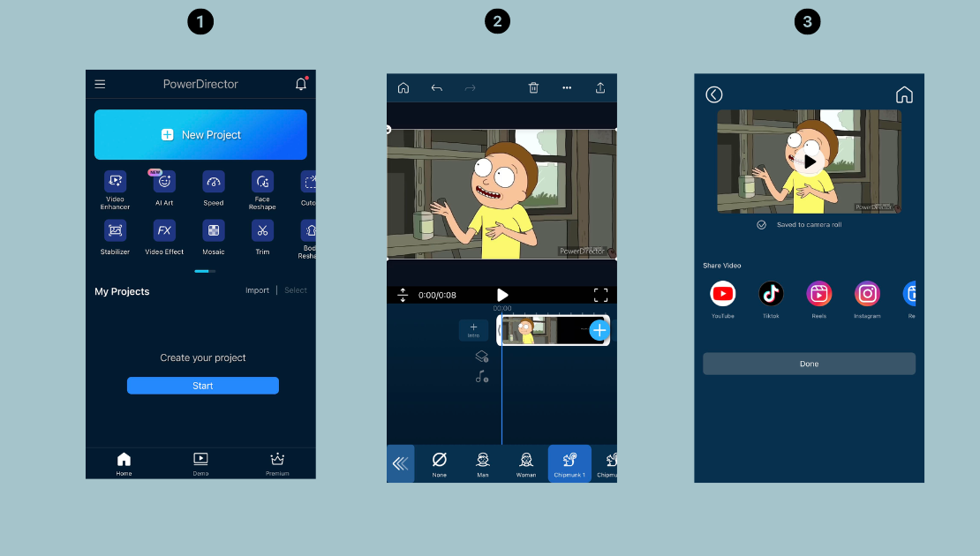Switch to the Premium tab

(277, 463)
